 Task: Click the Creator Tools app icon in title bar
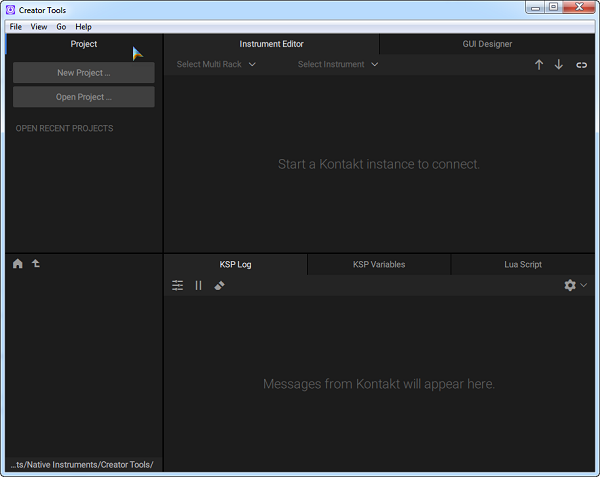pos(11,10)
